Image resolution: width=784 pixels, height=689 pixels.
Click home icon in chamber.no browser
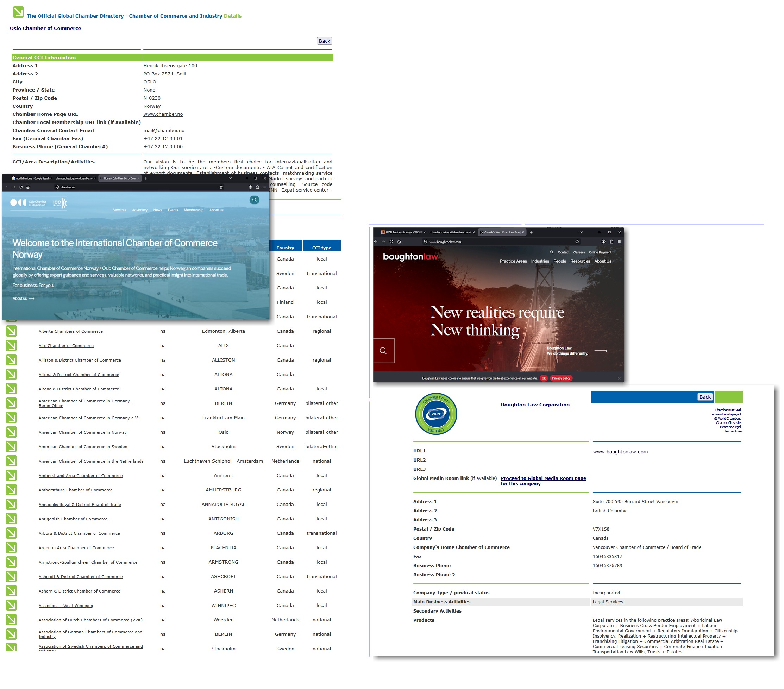tap(27, 187)
